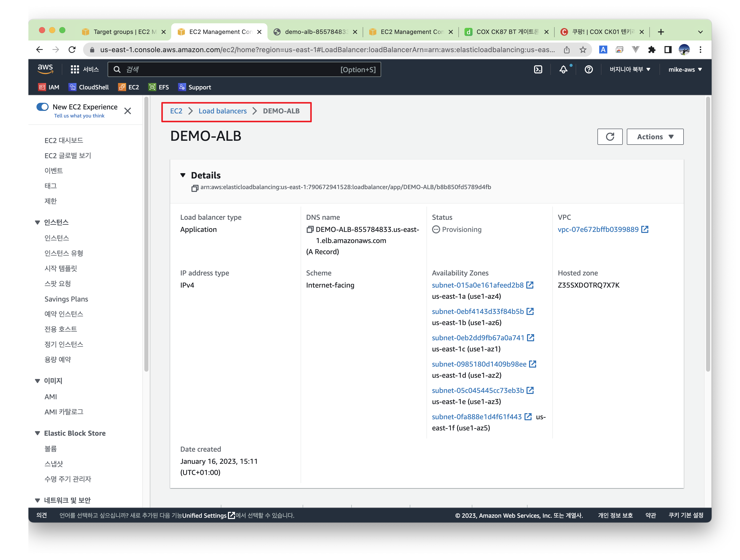This screenshot has width=740, height=560.
Task: Open the CloudShell terminal icon in header
Action: pos(538,70)
